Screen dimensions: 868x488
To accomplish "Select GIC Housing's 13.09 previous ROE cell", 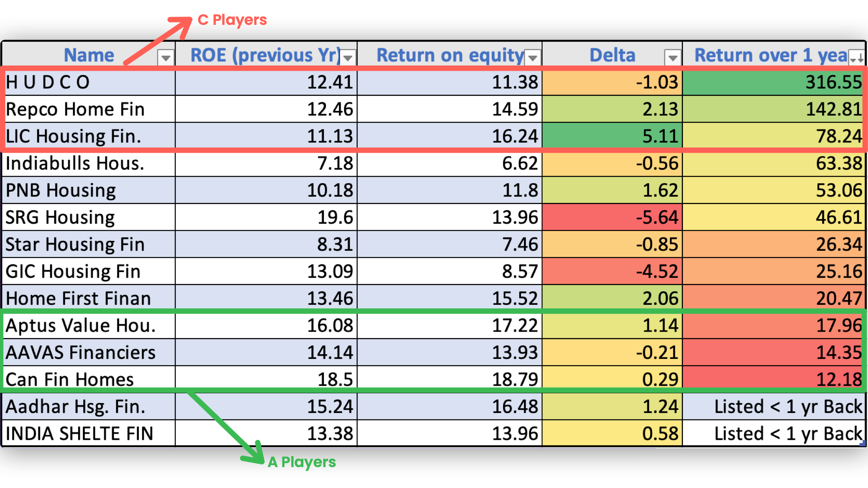I will pyautogui.click(x=266, y=271).
